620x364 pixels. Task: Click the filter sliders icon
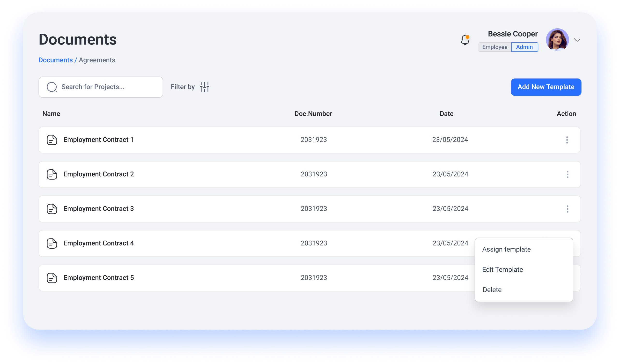click(205, 87)
